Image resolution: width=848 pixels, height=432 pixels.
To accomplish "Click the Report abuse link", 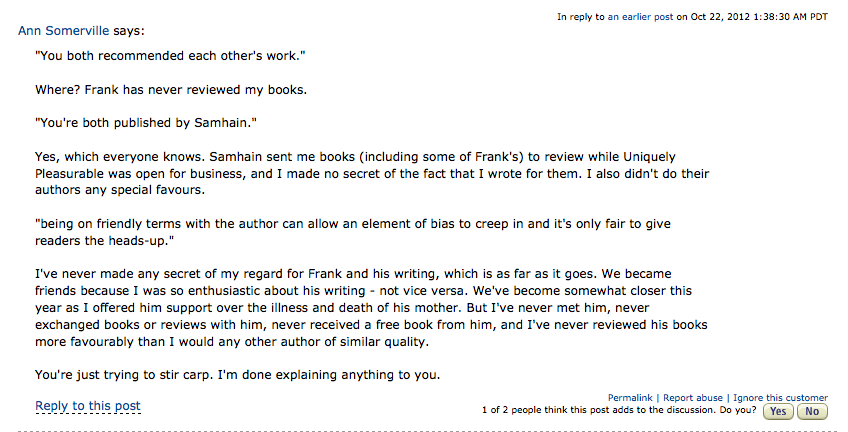I will pos(693,398).
